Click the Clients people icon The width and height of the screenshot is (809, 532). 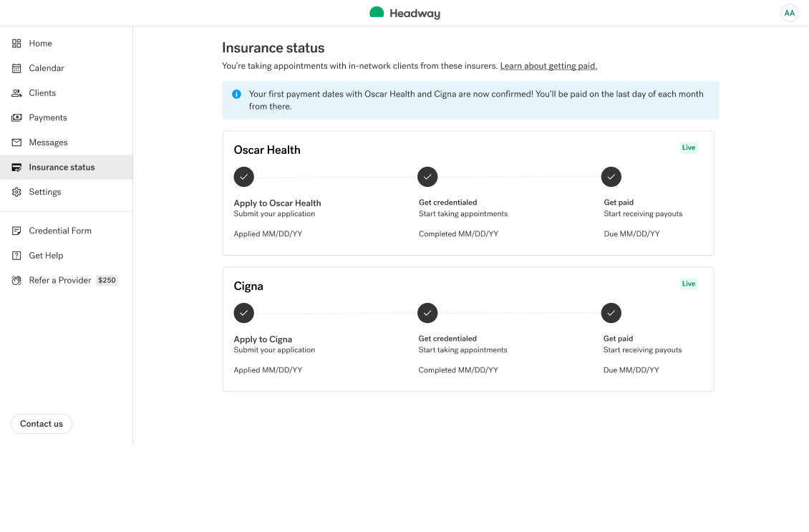point(16,93)
